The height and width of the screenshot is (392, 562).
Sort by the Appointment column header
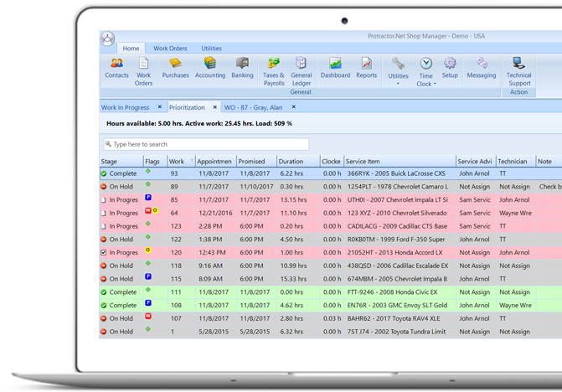216,162
